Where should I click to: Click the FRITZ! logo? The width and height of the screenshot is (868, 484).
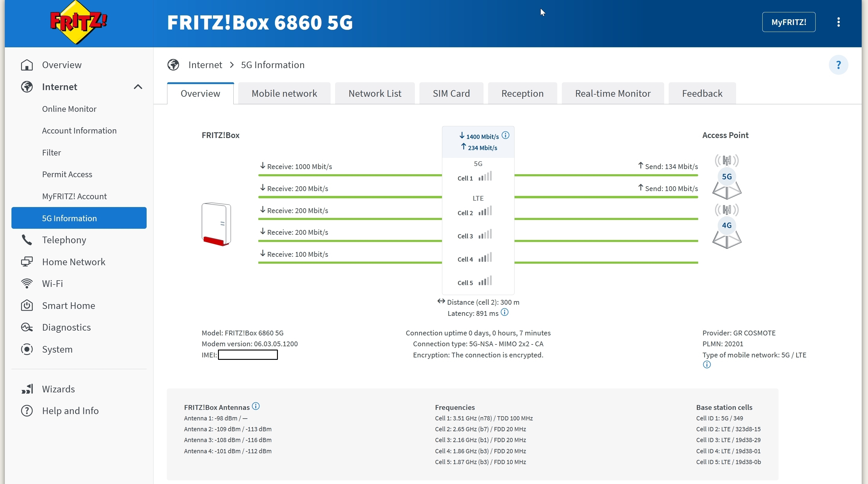click(79, 23)
